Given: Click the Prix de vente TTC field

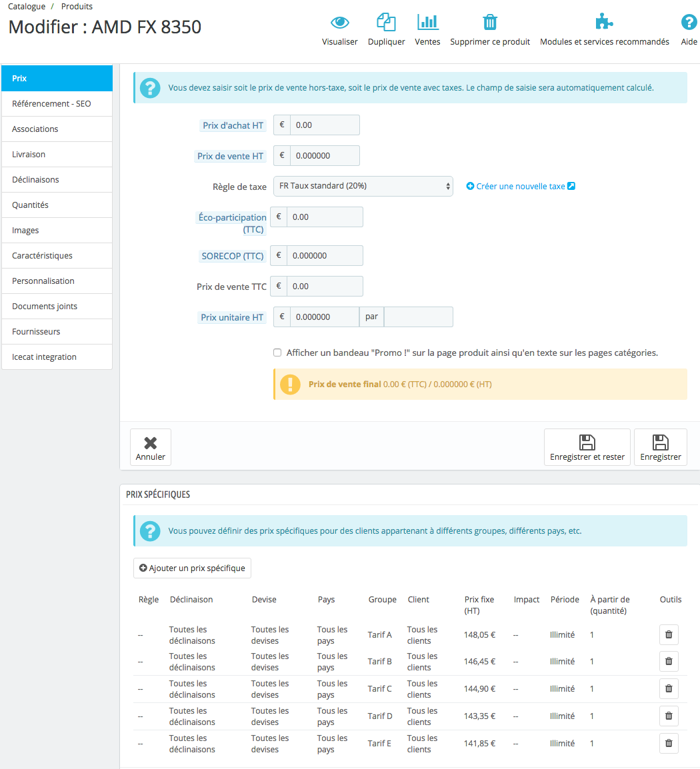Looking at the screenshot, I should pyautogui.click(x=325, y=287).
